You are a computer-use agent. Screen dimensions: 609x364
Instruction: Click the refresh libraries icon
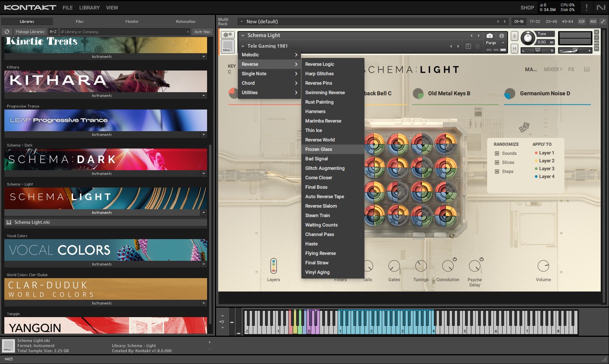point(7,32)
